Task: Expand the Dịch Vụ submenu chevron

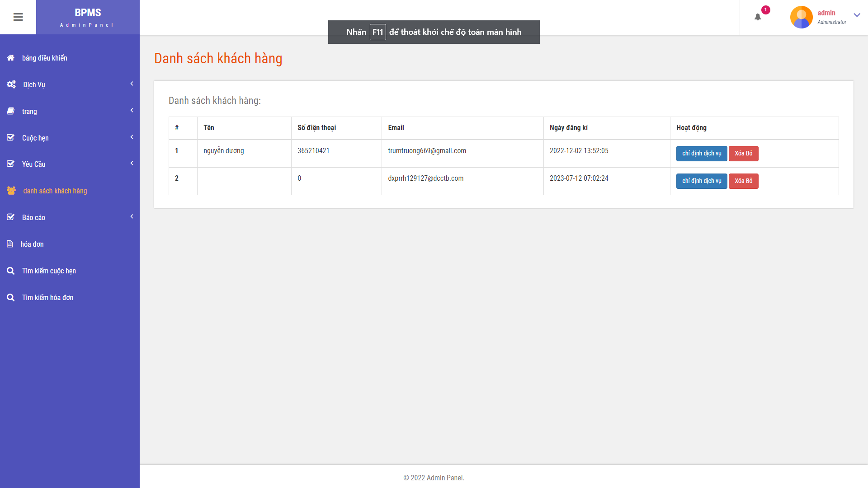Action: coord(132,84)
